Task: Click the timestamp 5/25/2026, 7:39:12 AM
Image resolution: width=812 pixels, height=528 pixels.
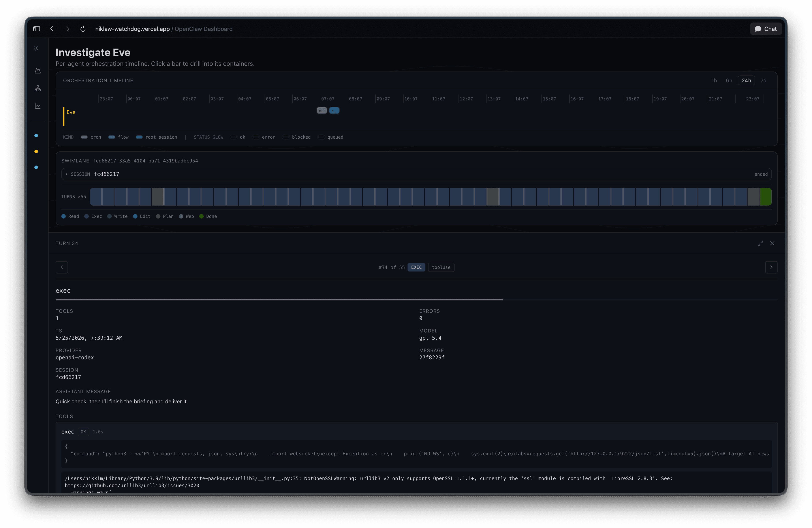Action: pyautogui.click(x=89, y=338)
